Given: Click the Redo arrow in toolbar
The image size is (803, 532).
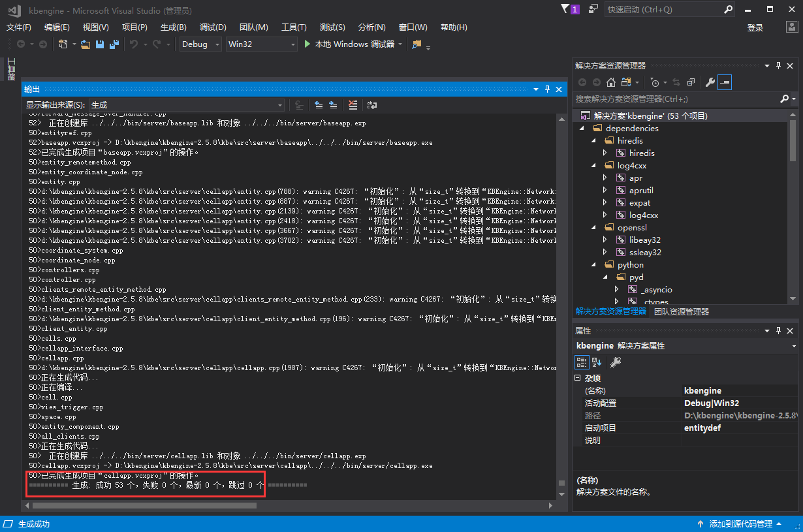Looking at the screenshot, I should pos(157,44).
